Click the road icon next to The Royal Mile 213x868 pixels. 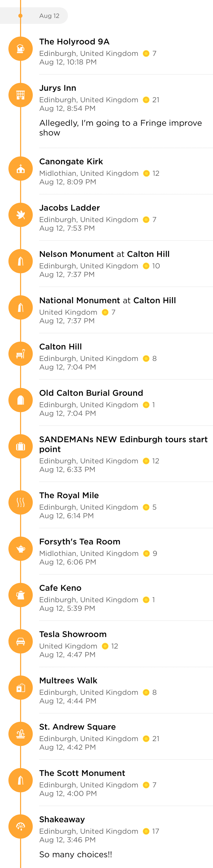click(x=21, y=502)
